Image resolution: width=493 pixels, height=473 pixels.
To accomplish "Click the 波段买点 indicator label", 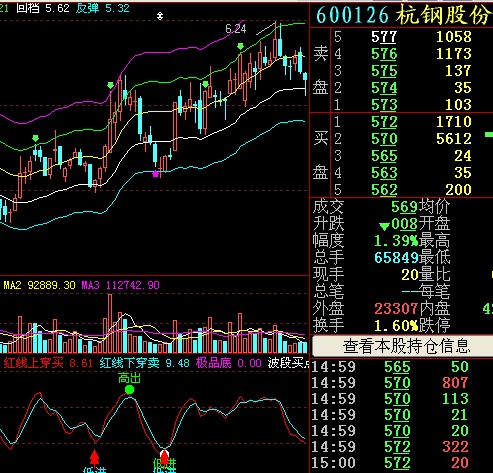I will point(288,363).
